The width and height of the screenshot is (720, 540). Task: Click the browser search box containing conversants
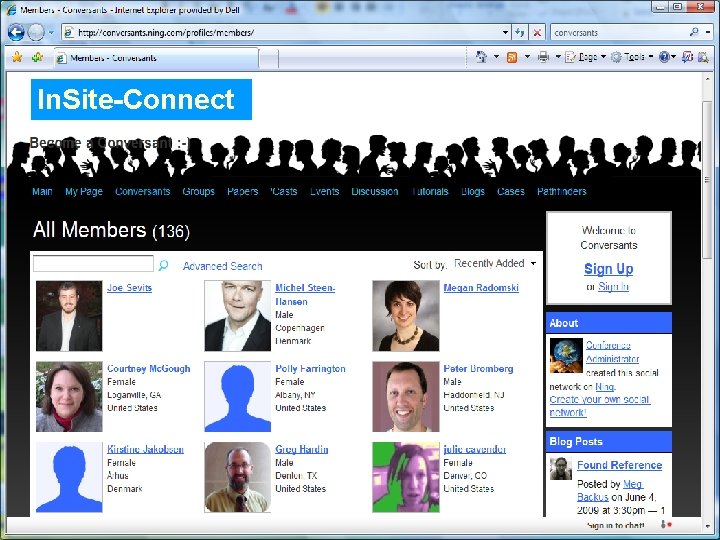(x=619, y=33)
